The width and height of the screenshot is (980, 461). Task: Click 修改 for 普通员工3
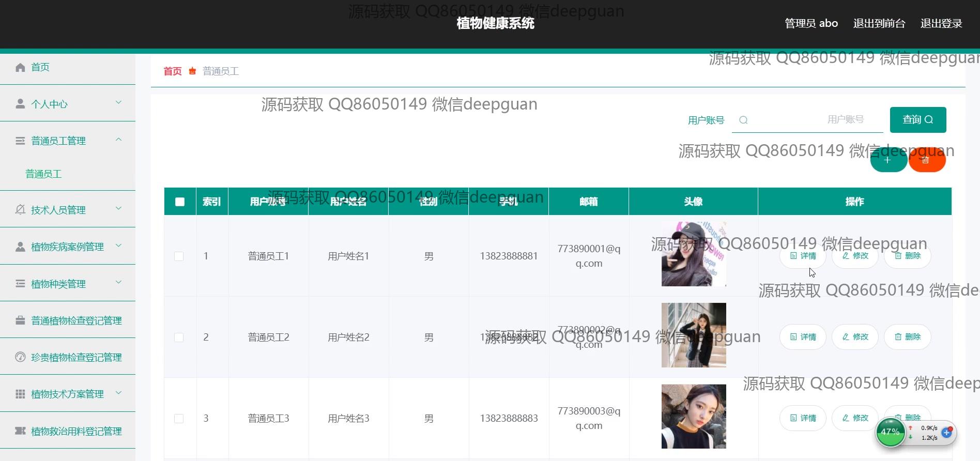coord(855,418)
